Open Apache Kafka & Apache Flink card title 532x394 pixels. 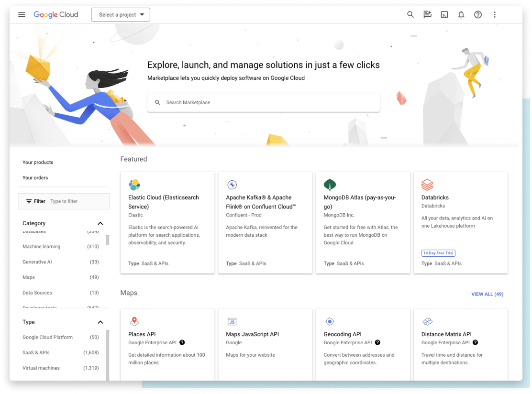261,202
